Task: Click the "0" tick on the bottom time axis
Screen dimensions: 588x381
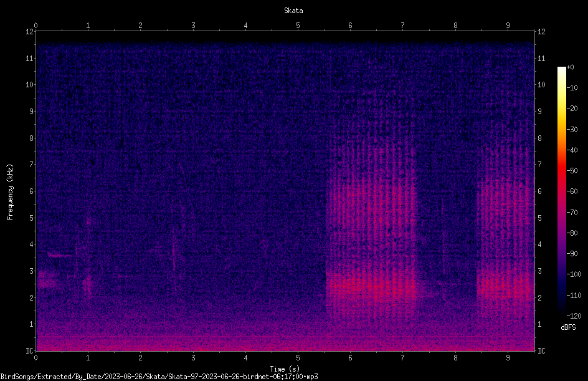Action: pyautogui.click(x=36, y=358)
